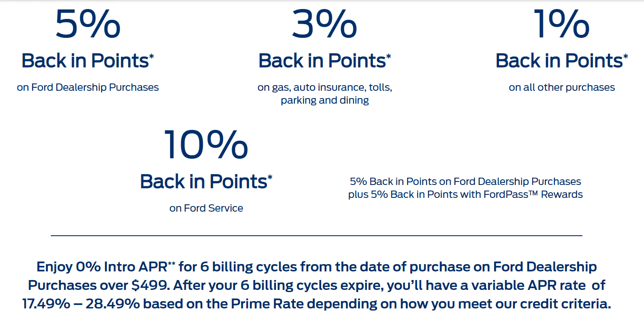
Task: Click the large 10% heading
Action: coord(206,145)
